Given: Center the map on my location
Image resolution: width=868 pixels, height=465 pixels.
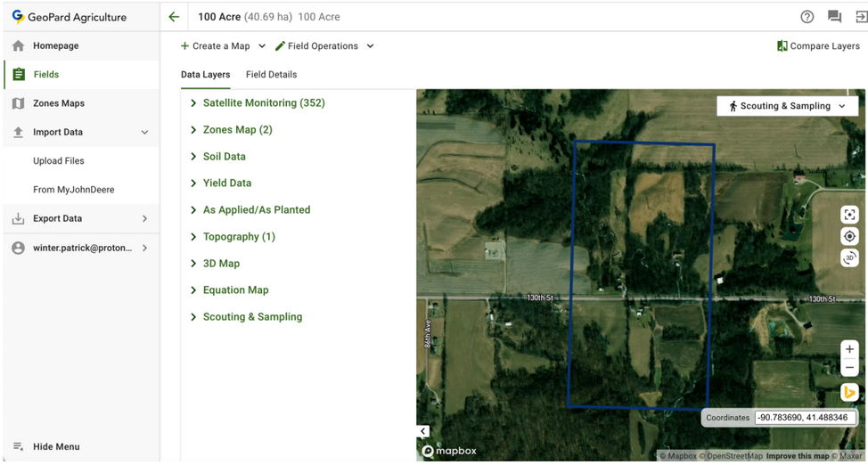Looking at the screenshot, I should coord(849,236).
